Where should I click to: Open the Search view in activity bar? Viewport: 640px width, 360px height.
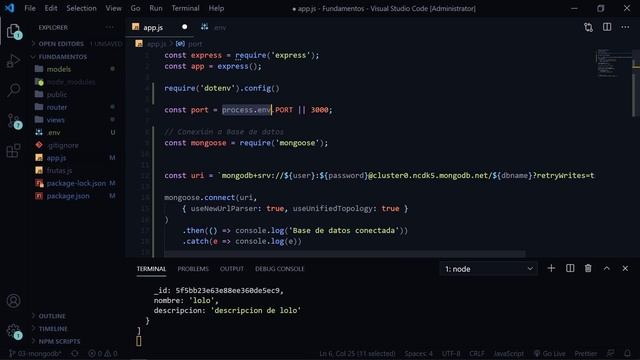(14, 90)
